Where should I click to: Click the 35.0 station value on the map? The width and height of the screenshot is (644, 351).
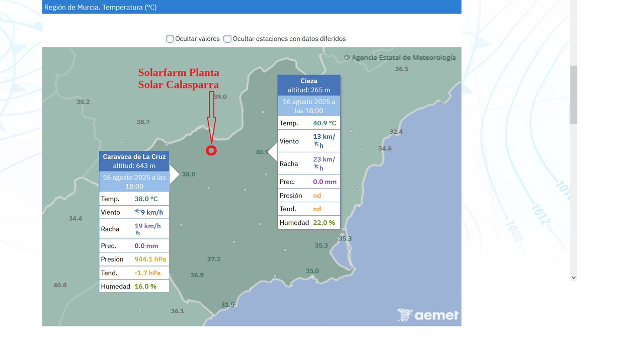[312, 271]
